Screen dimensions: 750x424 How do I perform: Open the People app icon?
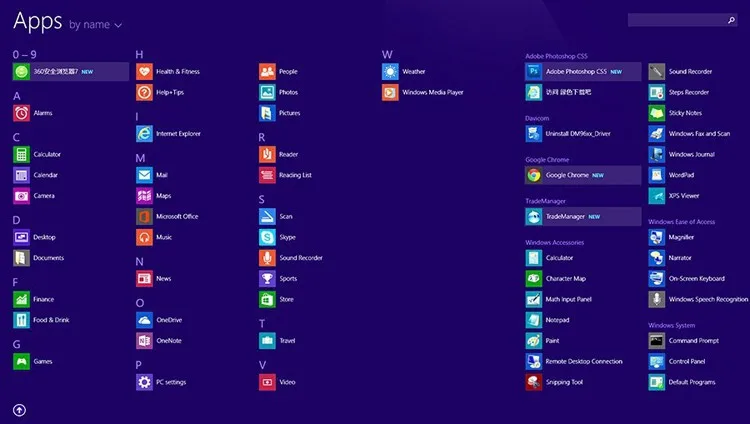click(x=267, y=71)
